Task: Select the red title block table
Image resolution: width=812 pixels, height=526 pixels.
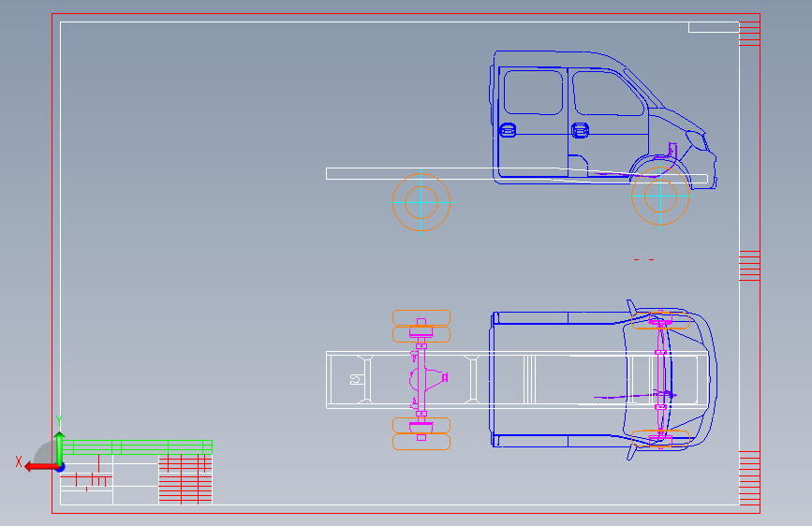Action: (x=185, y=479)
